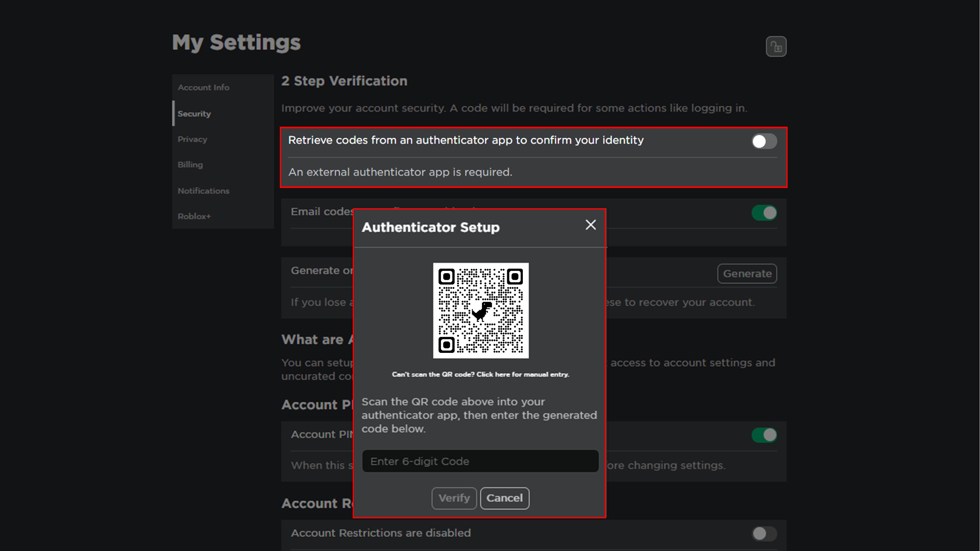Cancel the authenticator setup dialog
Screen dimensions: 980x551
coord(504,498)
